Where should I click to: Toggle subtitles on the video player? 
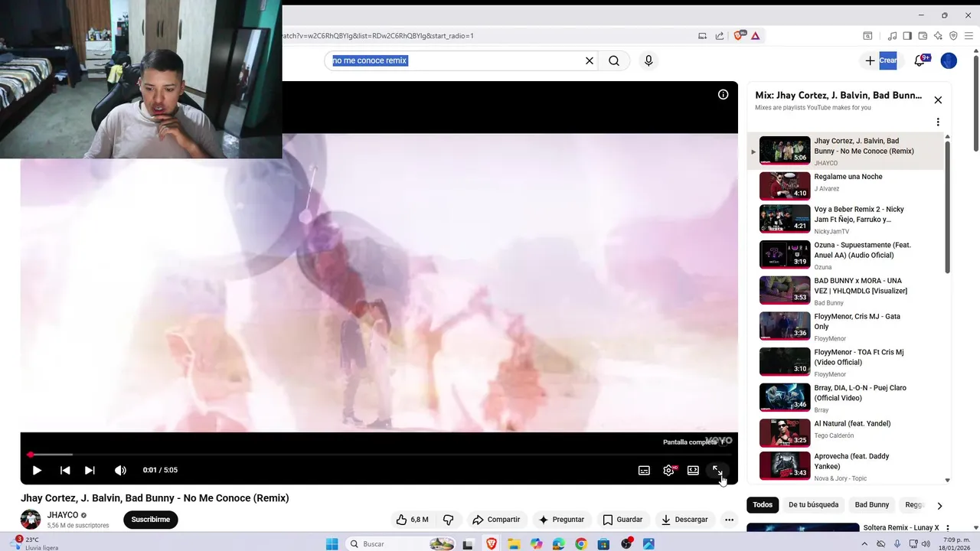(x=644, y=470)
